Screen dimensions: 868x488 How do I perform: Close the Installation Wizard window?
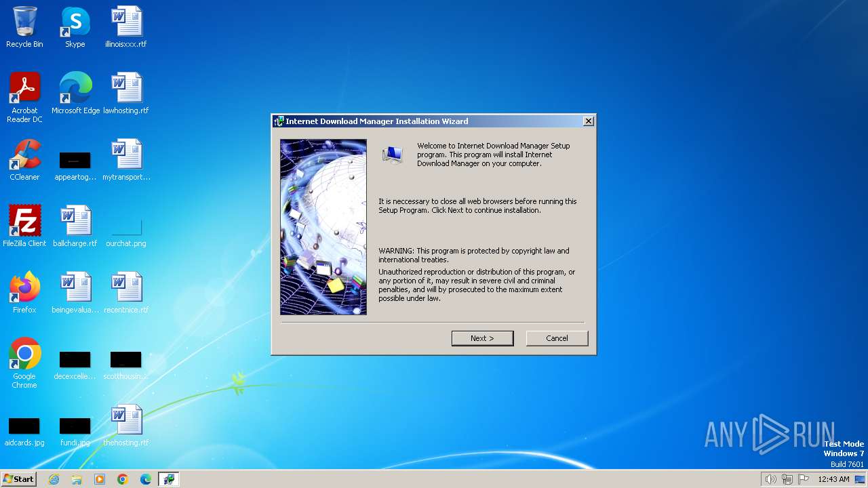click(x=589, y=121)
